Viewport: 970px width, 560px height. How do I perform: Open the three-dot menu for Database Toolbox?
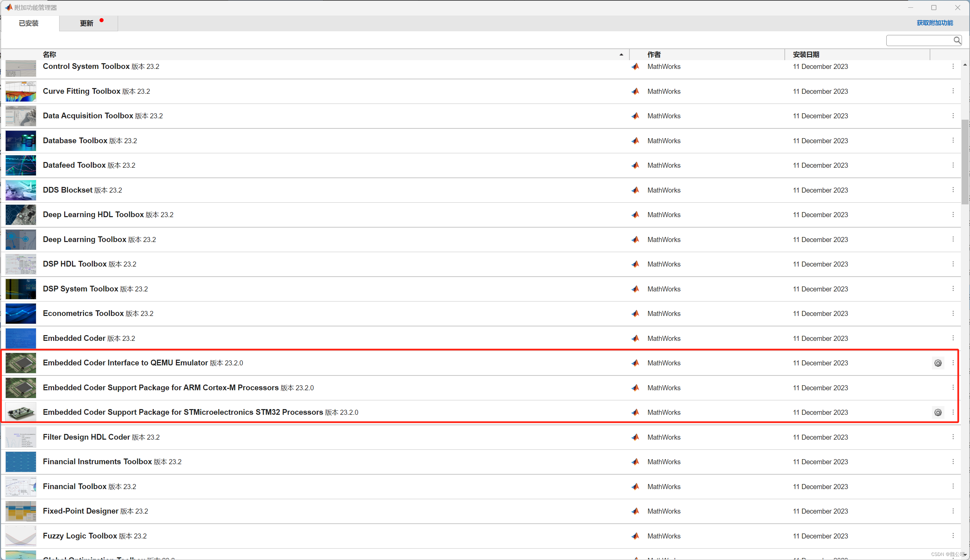[x=953, y=141]
